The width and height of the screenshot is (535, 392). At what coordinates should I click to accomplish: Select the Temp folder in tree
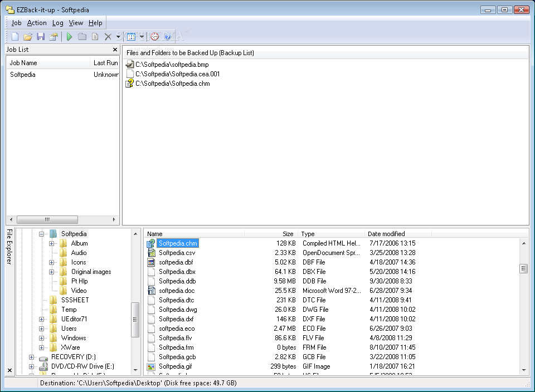coord(69,310)
